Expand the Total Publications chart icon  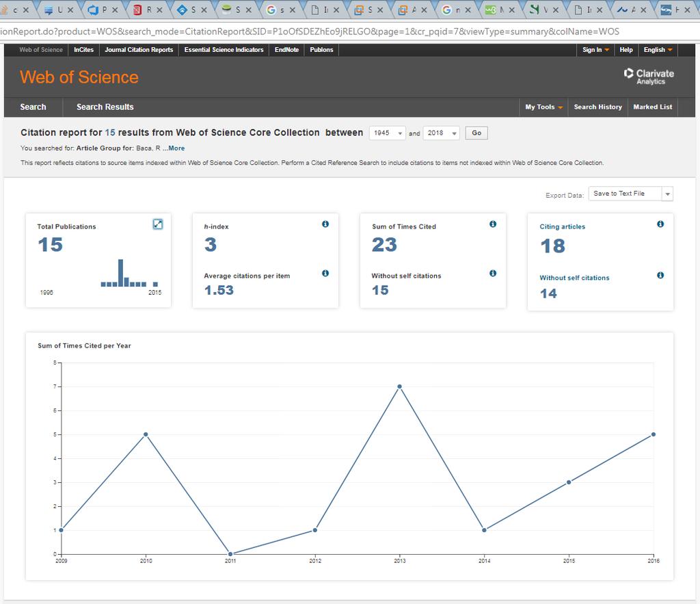[x=158, y=224]
